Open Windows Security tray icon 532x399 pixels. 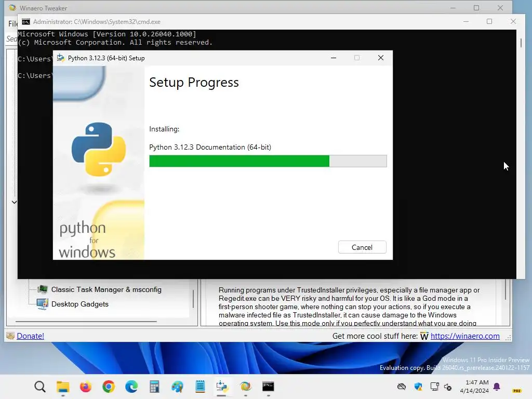(x=418, y=387)
